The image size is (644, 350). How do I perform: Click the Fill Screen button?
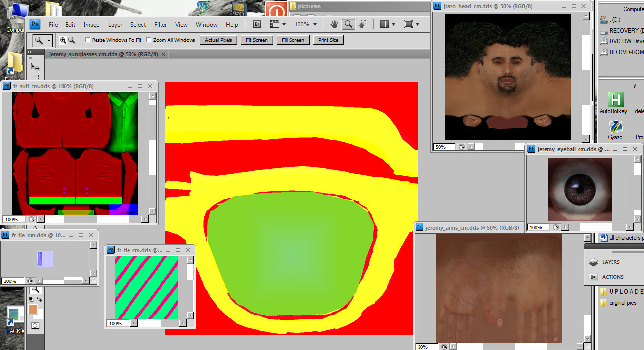(x=293, y=40)
